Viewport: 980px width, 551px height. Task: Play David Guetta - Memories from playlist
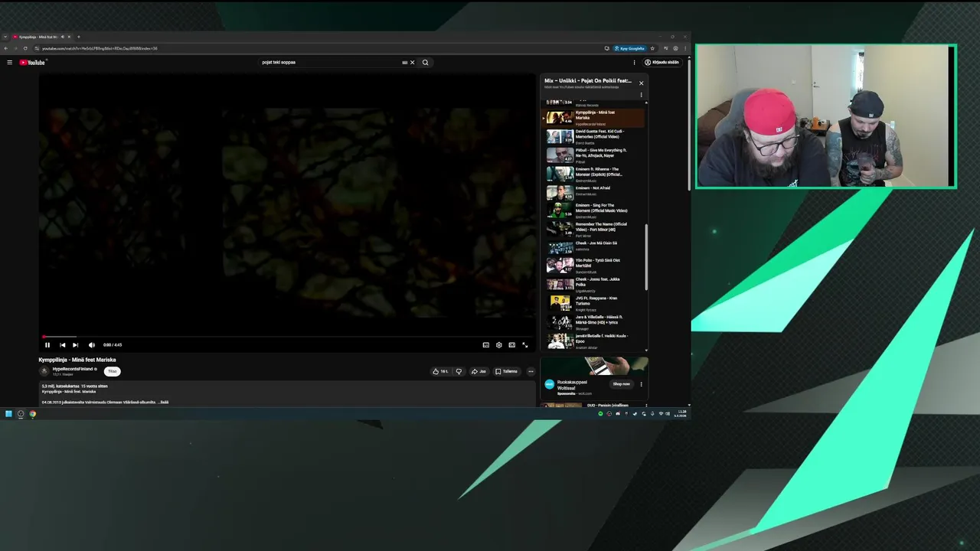tap(594, 136)
